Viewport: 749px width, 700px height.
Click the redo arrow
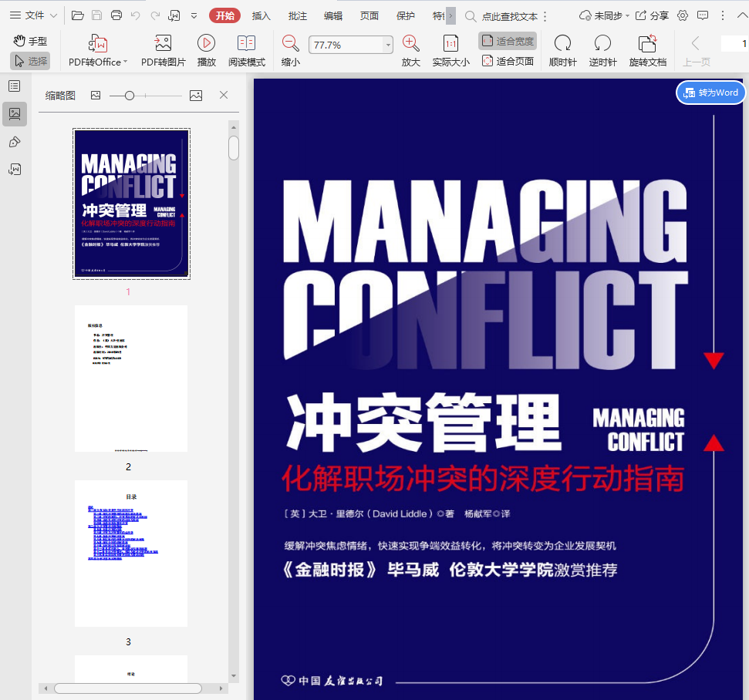[155, 15]
